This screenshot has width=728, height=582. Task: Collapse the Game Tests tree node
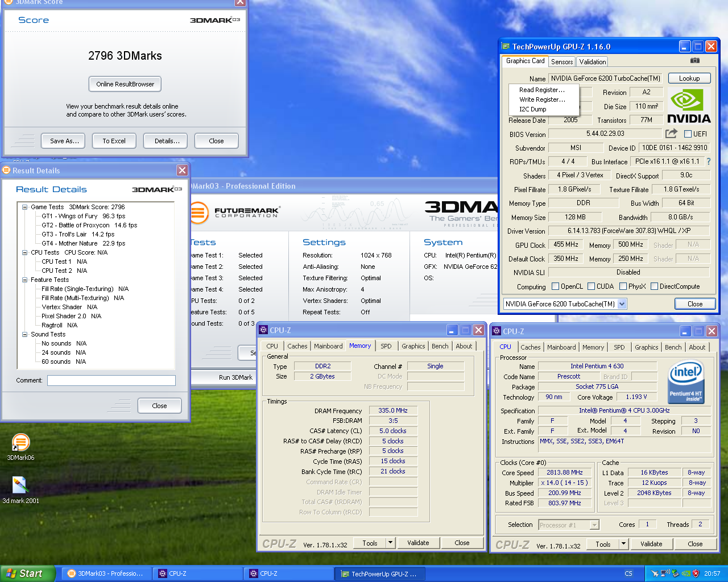coord(25,207)
